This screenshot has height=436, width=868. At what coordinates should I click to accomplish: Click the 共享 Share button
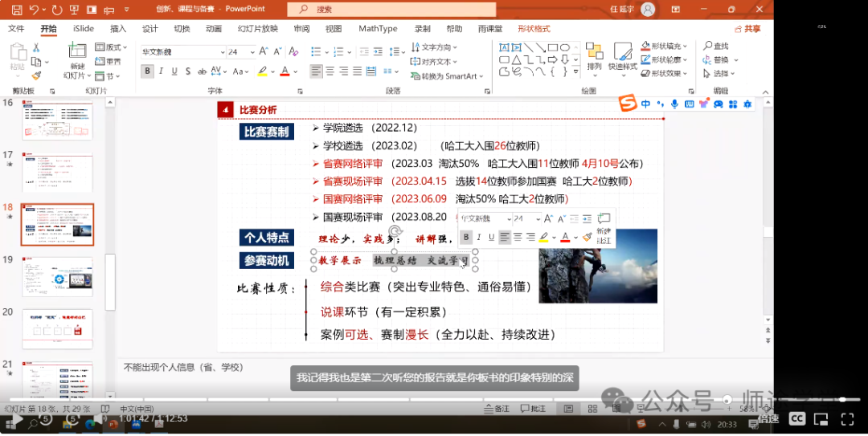point(747,29)
